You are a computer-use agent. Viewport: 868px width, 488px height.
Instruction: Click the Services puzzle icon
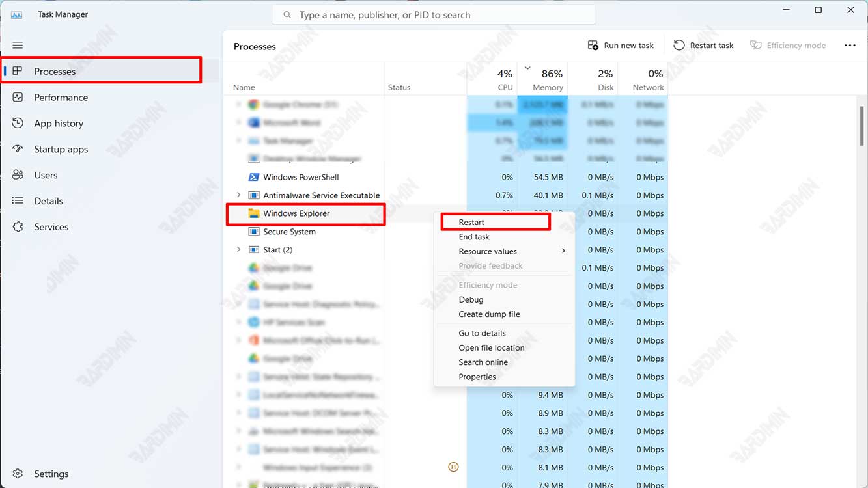coord(18,227)
